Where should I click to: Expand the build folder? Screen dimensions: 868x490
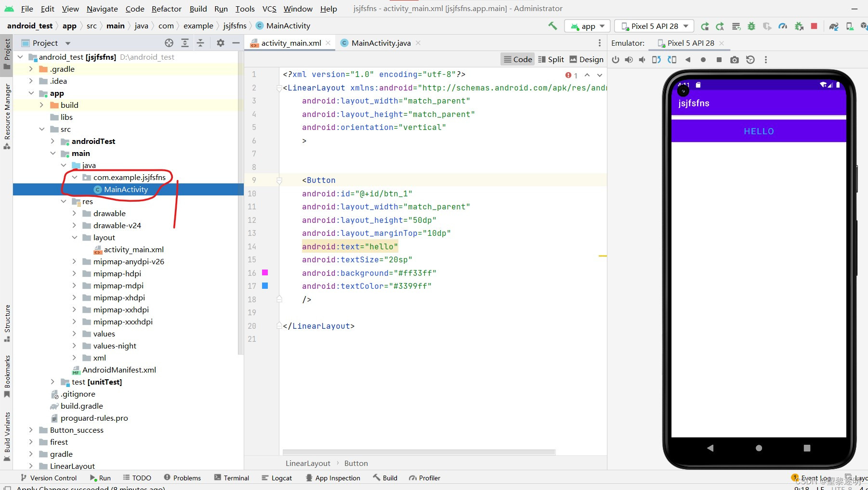[42, 105]
